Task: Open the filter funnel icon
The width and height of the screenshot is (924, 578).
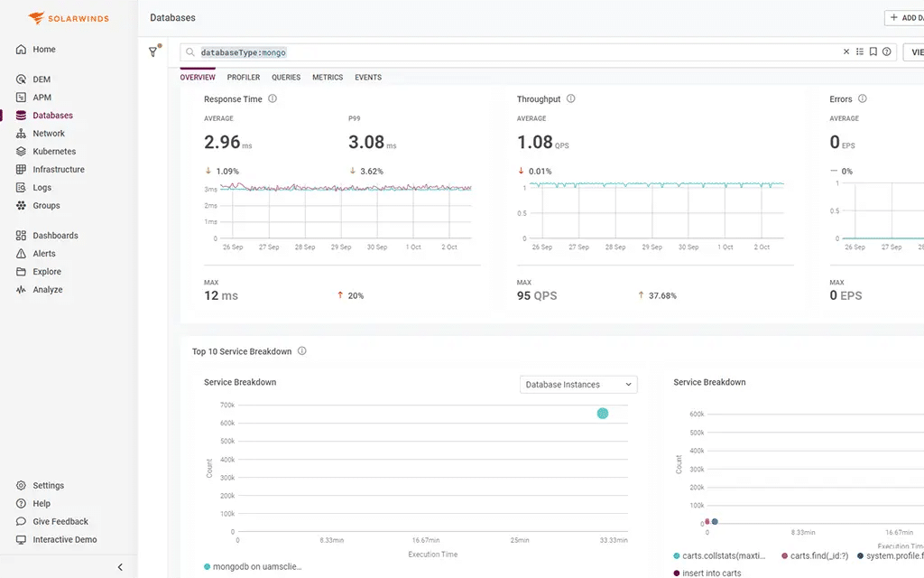Action: point(153,51)
